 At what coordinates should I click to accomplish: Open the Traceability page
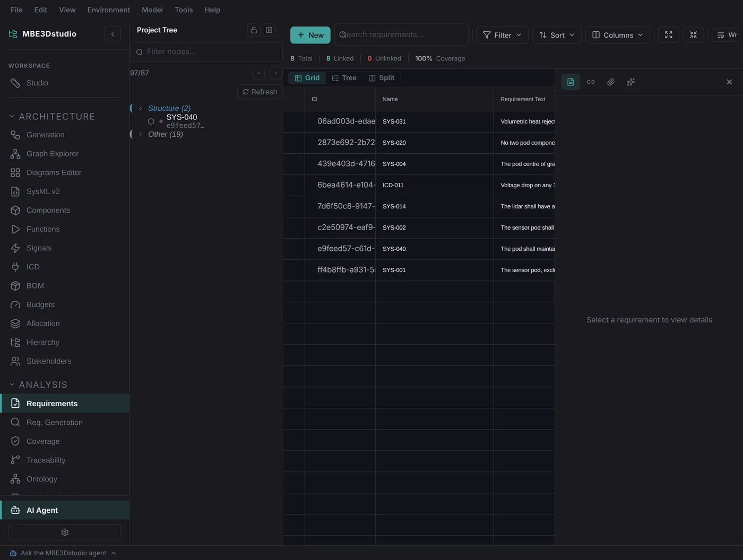pyautogui.click(x=65, y=460)
